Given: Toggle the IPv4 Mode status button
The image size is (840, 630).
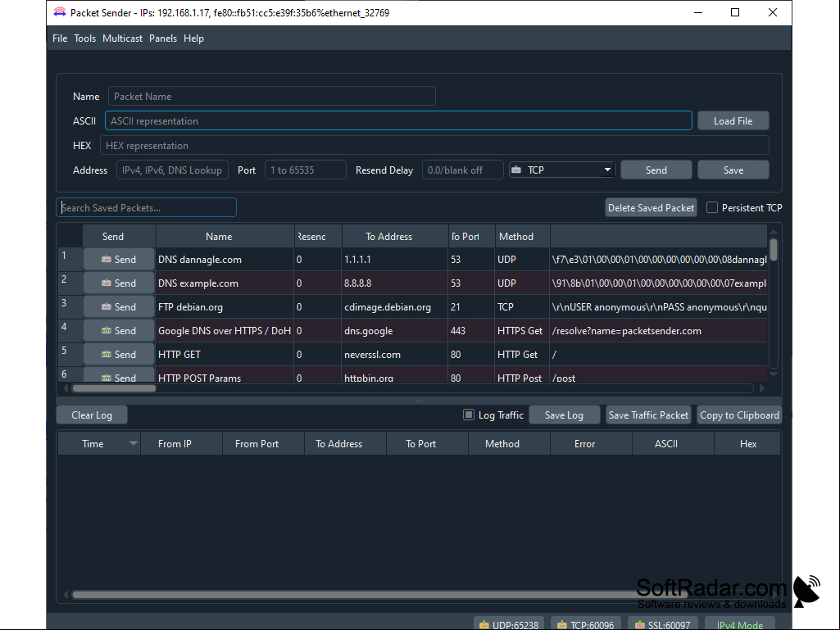Looking at the screenshot, I should click(x=740, y=624).
